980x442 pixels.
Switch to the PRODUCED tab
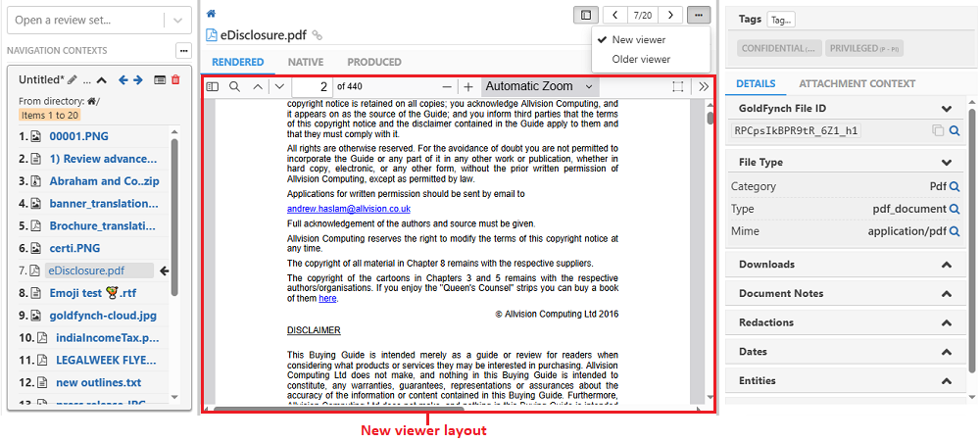[374, 62]
